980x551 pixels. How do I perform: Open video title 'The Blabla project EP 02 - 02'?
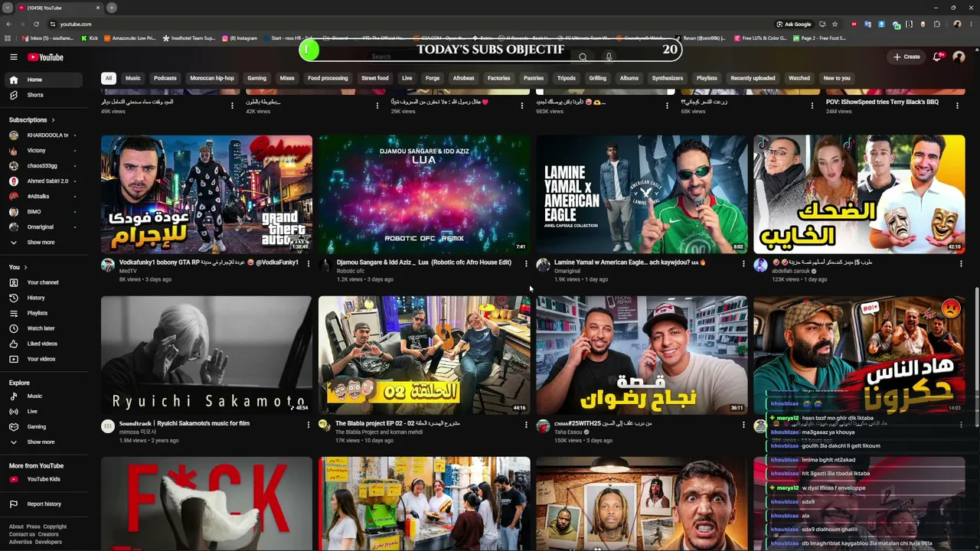coord(398,423)
